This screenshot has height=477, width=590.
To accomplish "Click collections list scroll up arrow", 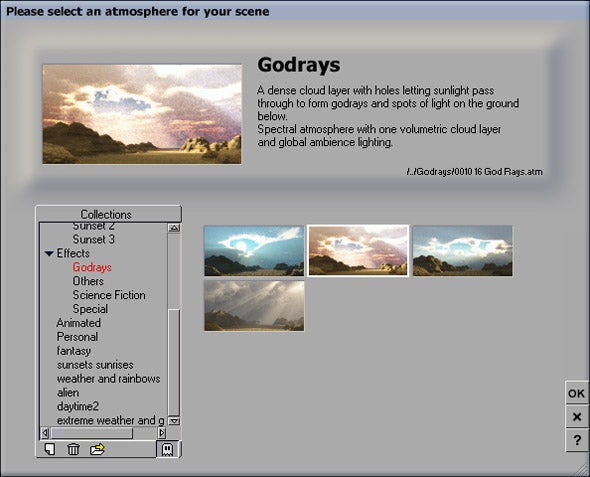I will (x=174, y=228).
